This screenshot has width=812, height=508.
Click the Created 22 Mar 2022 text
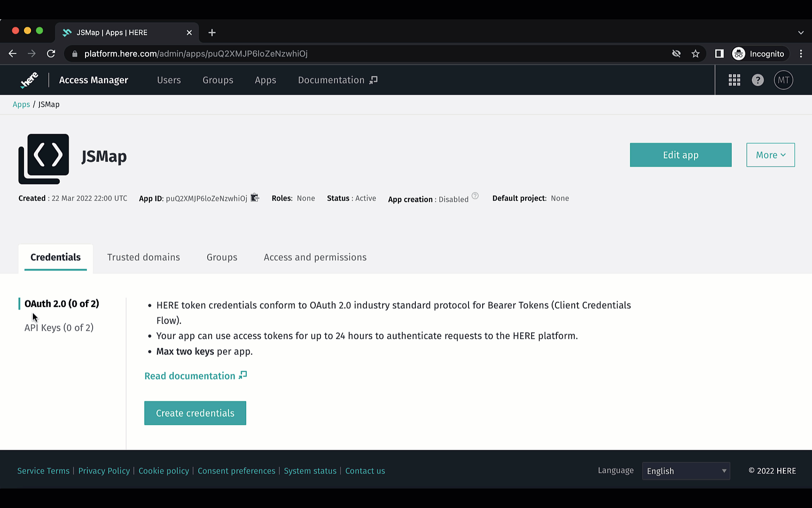tap(73, 198)
